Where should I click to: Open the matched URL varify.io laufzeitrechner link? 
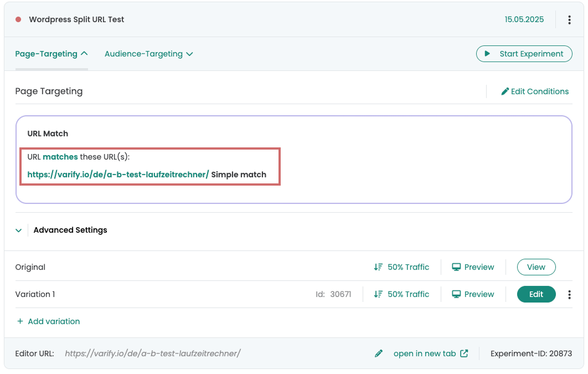(118, 175)
